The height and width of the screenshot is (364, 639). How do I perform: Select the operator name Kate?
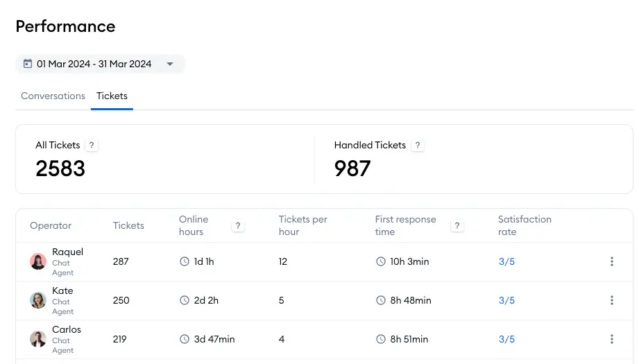click(62, 291)
